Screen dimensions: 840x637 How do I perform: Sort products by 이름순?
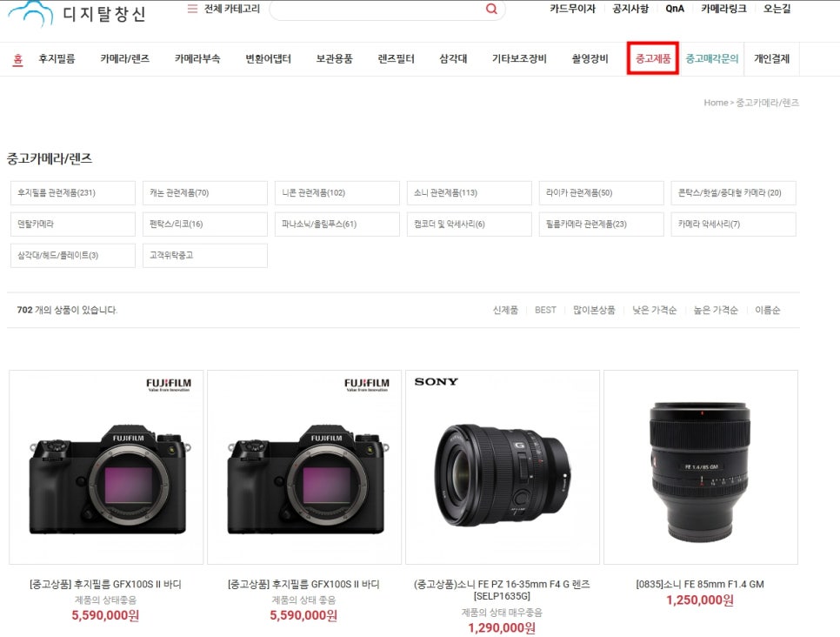click(x=767, y=310)
